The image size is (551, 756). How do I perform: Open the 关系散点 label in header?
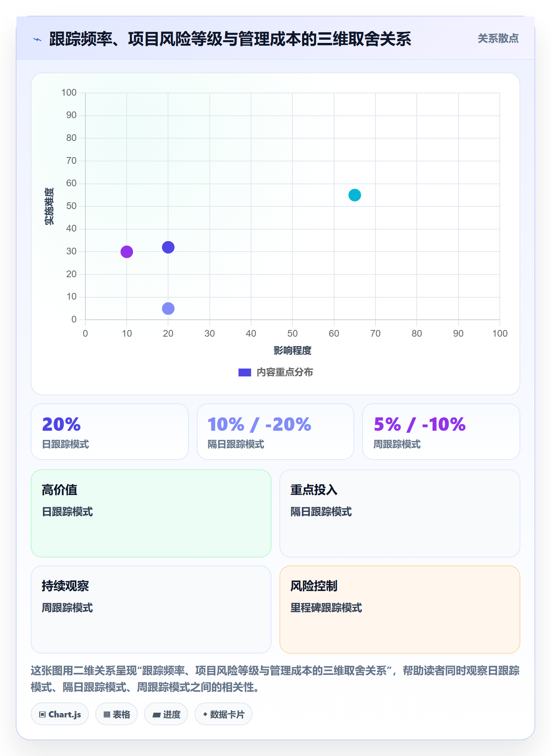pos(498,39)
